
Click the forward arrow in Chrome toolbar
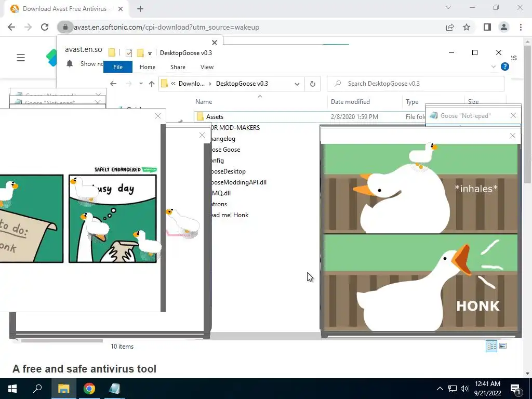(28, 27)
